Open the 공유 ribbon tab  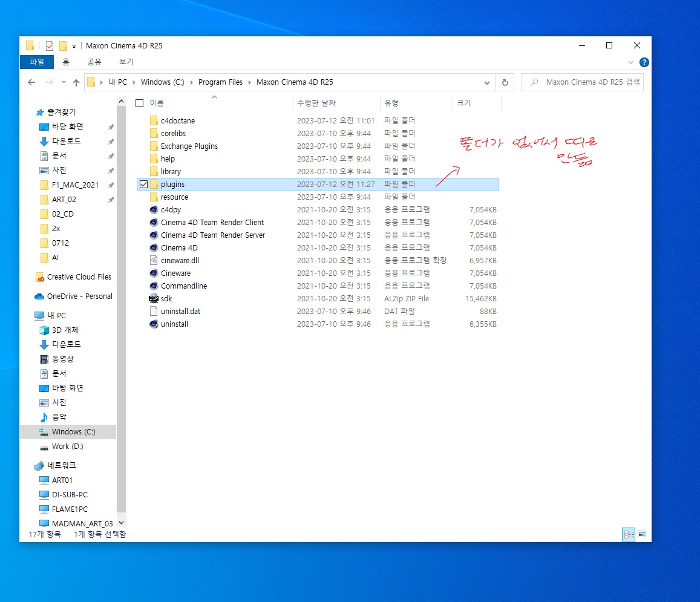94,62
